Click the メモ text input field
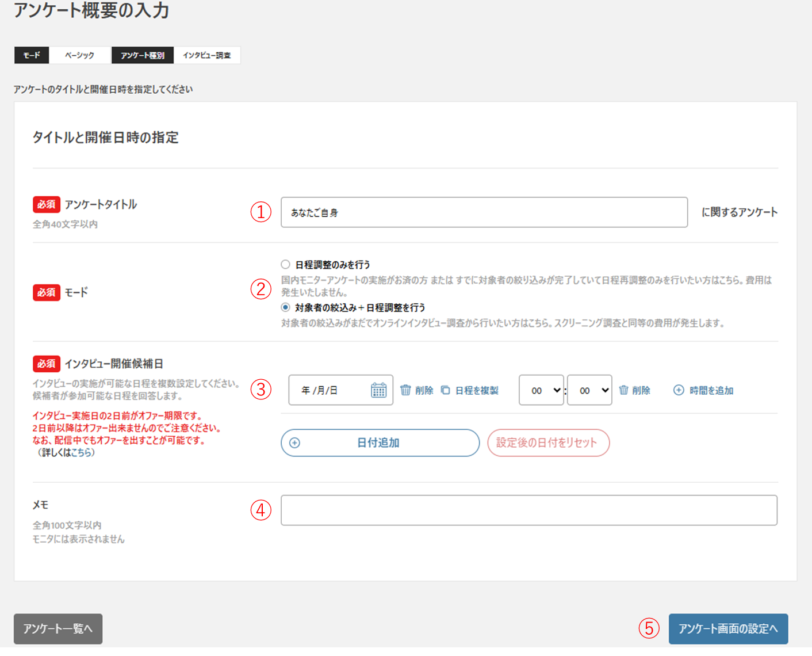 pyautogui.click(x=528, y=510)
